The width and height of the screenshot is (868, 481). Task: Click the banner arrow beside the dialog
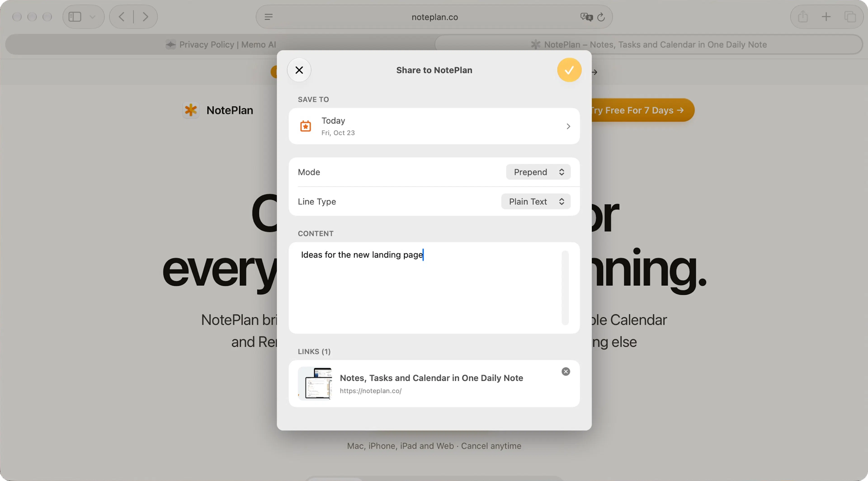pos(595,72)
